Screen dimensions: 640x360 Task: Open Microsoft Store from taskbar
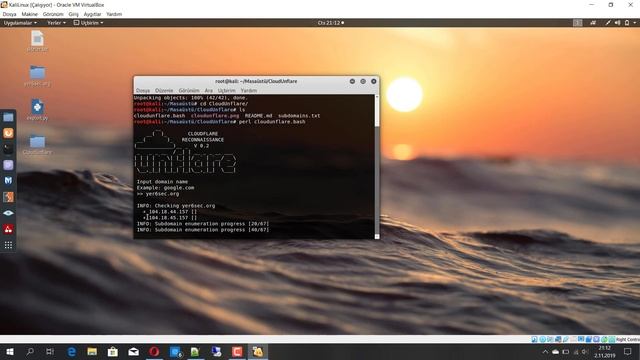click(x=113, y=351)
